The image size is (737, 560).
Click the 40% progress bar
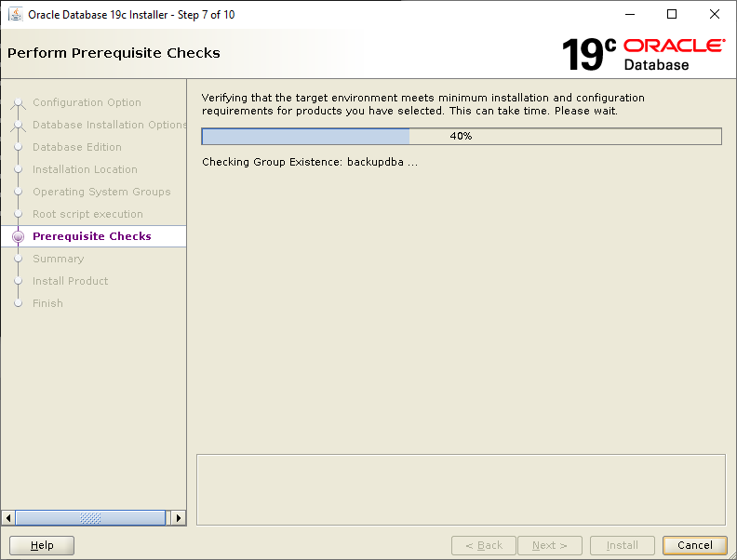462,136
